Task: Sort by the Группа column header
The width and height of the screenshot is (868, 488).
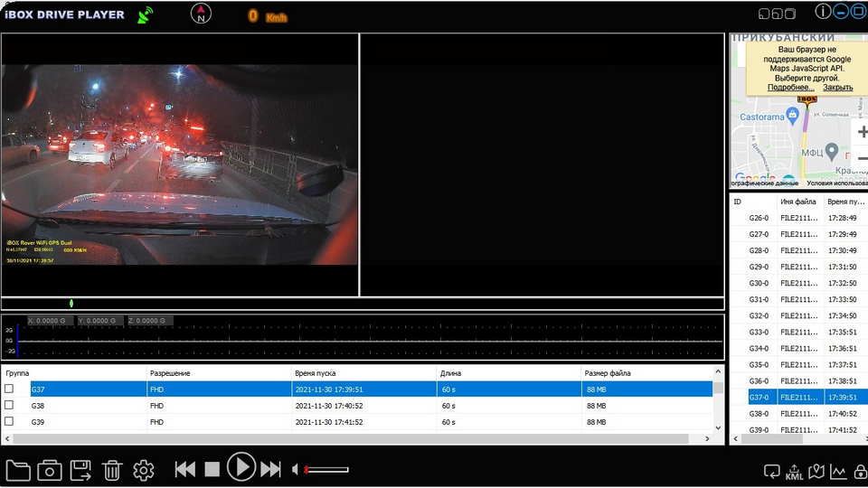Action: tap(74, 373)
